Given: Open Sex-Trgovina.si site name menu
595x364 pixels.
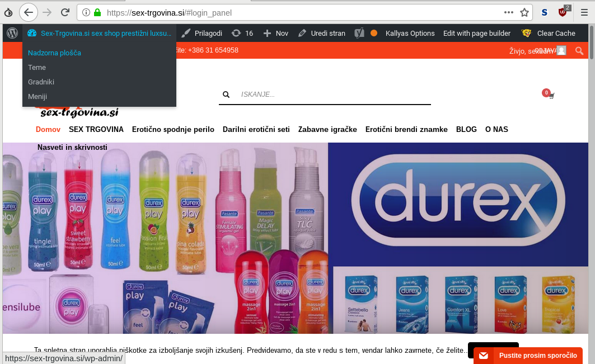Looking at the screenshot, I should tap(100, 34).
